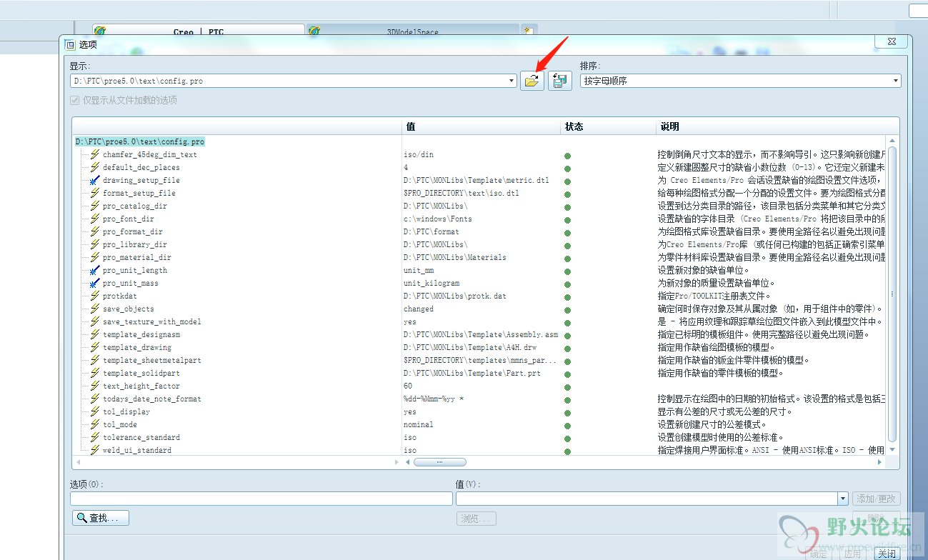928x560 pixels.
Task: Select the save_texture_with_model option row
Action: click(x=151, y=321)
